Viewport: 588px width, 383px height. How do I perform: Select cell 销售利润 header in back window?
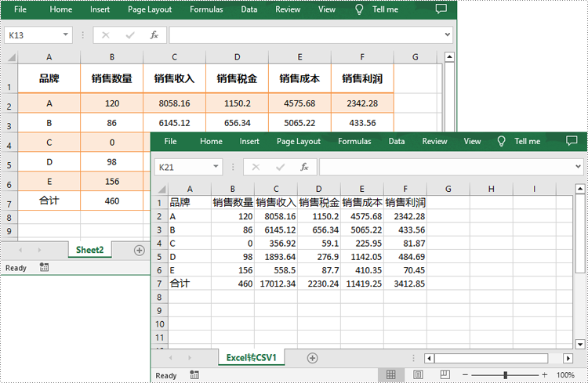click(362, 78)
